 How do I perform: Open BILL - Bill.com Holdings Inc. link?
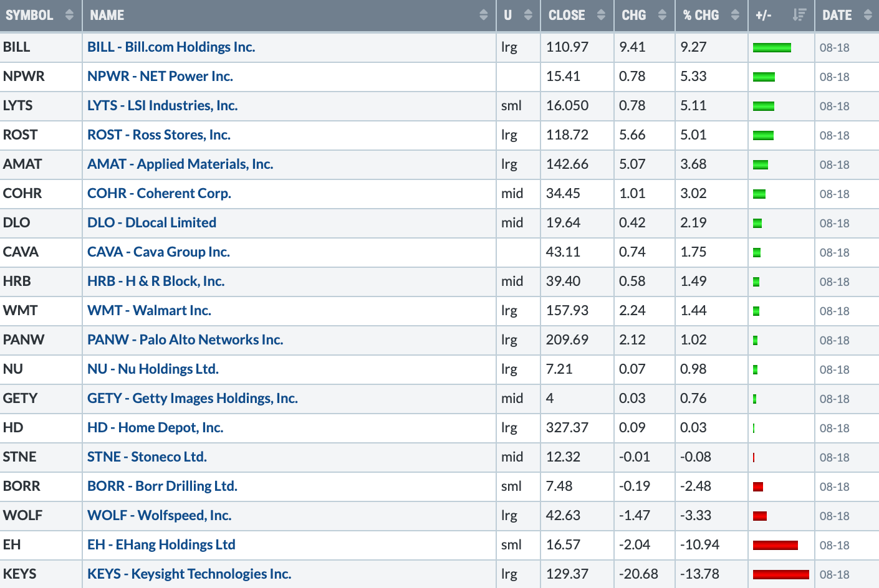tap(171, 47)
